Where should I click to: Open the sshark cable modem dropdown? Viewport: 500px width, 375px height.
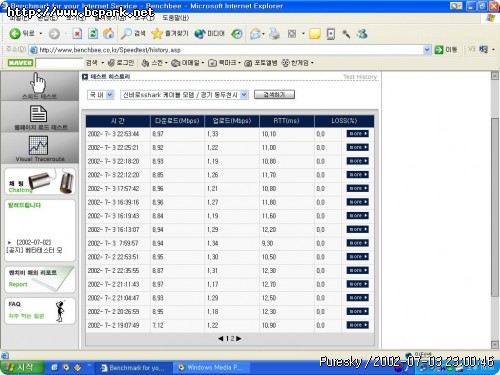184,95
